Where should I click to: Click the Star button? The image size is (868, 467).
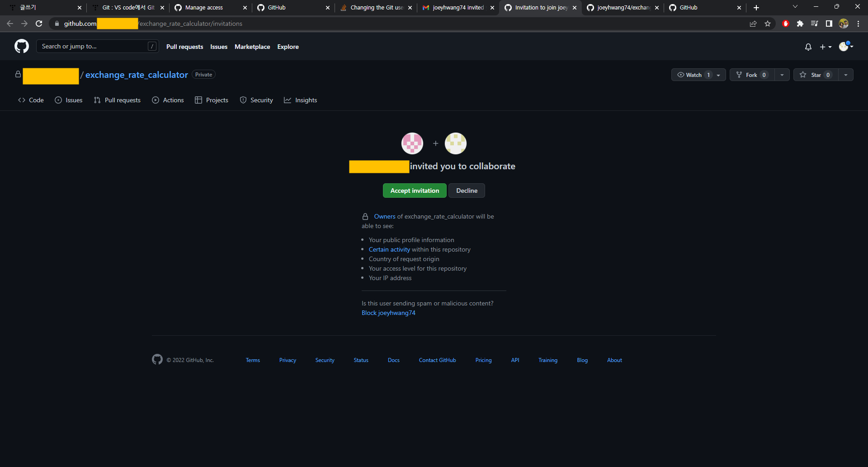816,75
